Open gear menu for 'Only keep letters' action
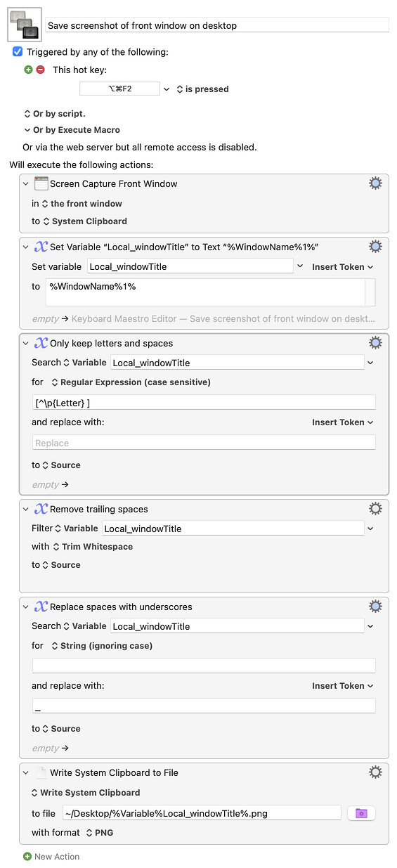 [375, 342]
